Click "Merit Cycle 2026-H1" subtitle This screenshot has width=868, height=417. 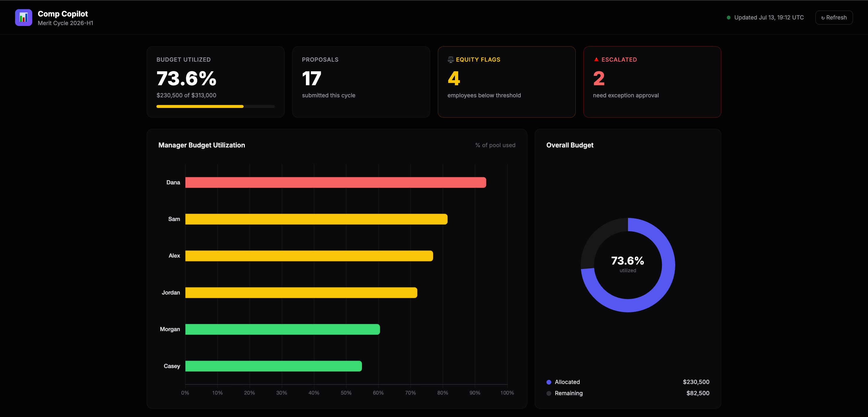(x=65, y=23)
